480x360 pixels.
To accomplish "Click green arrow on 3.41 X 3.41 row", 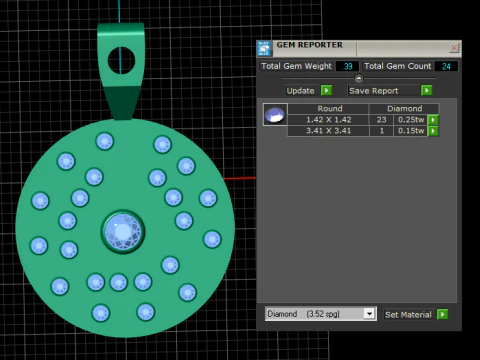I will pyautogui.click(x=433, y=131).
